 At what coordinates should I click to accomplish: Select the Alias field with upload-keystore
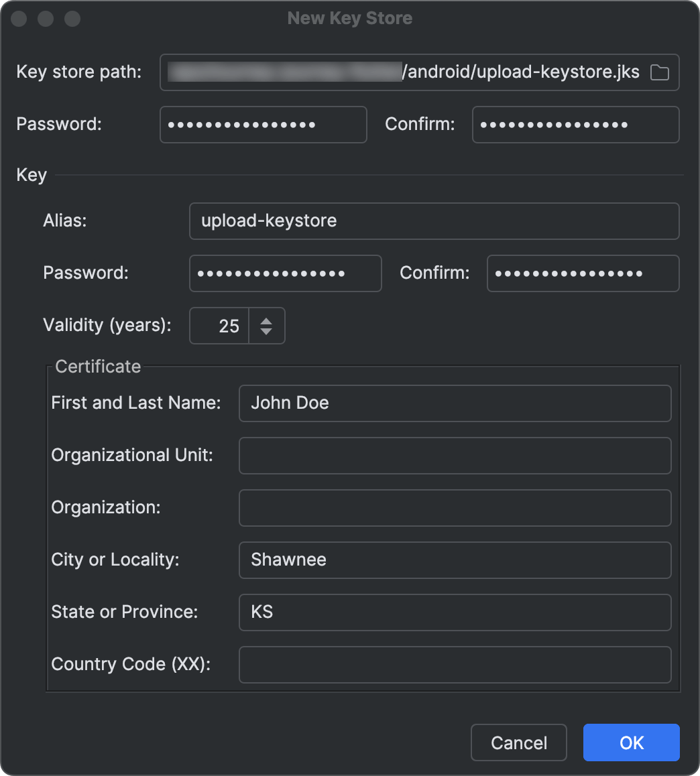[x=434, y=220]
